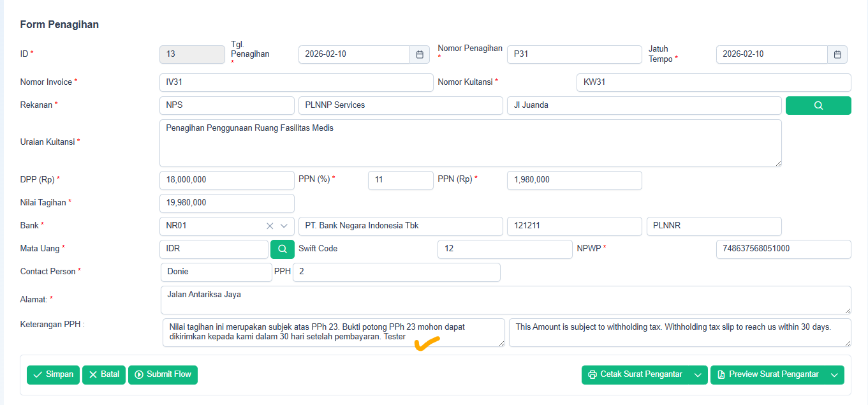Click into the NPWP field

783,249
